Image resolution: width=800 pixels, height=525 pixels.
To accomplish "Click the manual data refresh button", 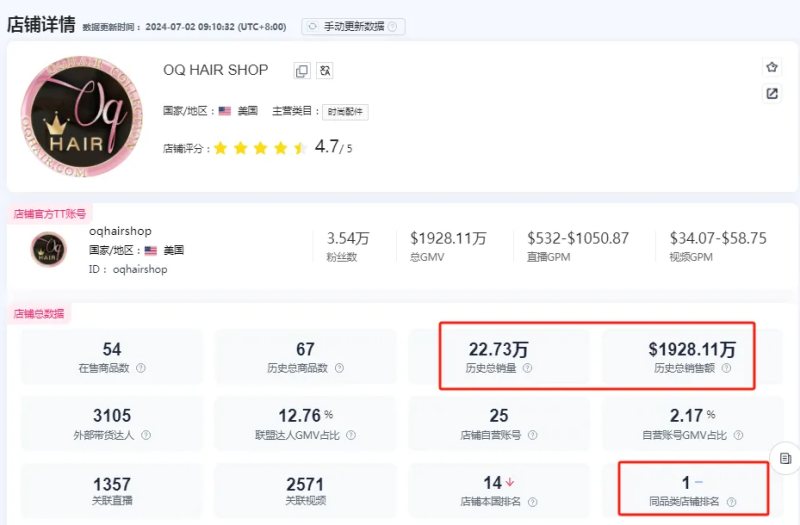I will point(353,26).
